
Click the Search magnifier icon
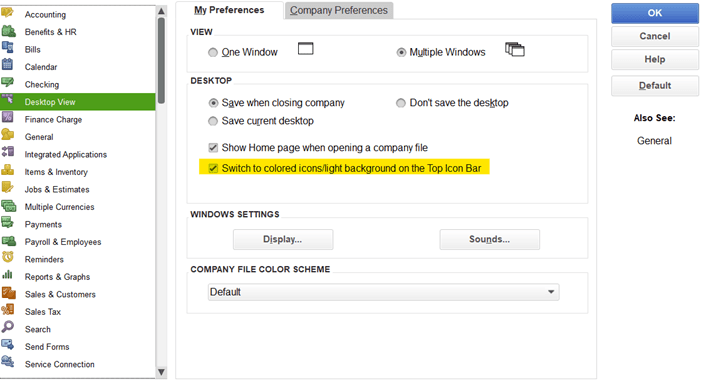click(8, 327)
